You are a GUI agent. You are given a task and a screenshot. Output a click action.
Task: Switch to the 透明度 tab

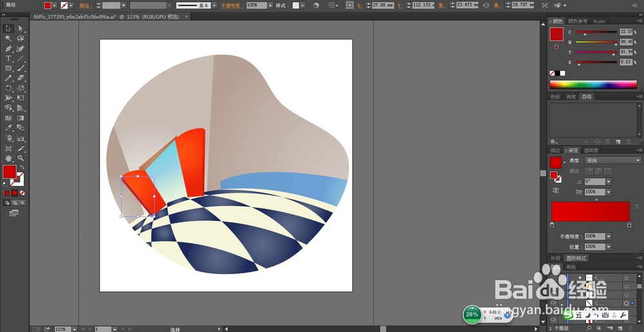point(591,150)
